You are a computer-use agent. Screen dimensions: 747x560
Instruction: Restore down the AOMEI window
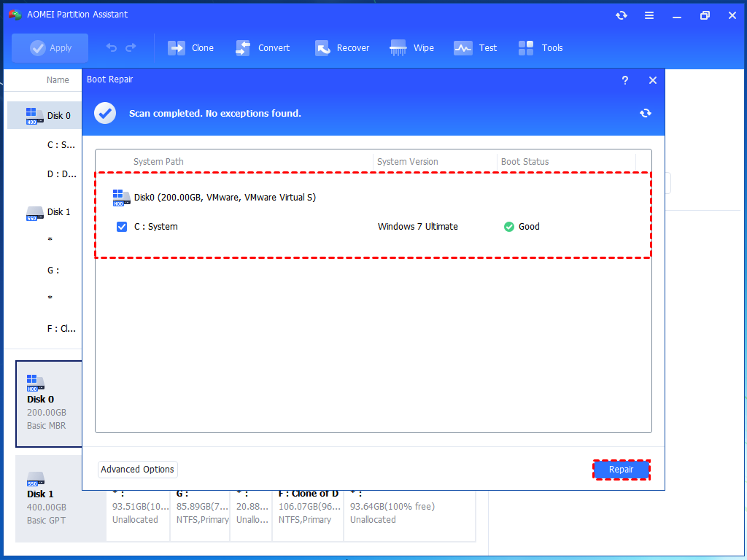705,15
